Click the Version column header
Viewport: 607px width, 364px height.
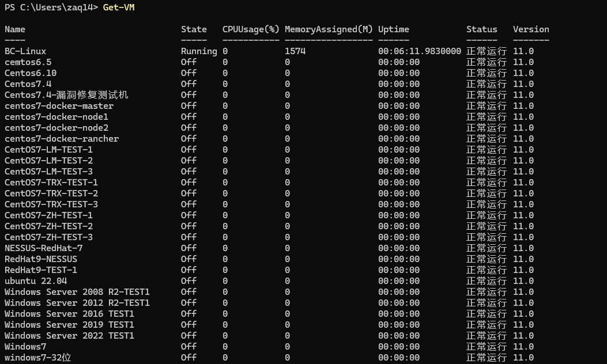pyautogui.click(x=531, y=29)
